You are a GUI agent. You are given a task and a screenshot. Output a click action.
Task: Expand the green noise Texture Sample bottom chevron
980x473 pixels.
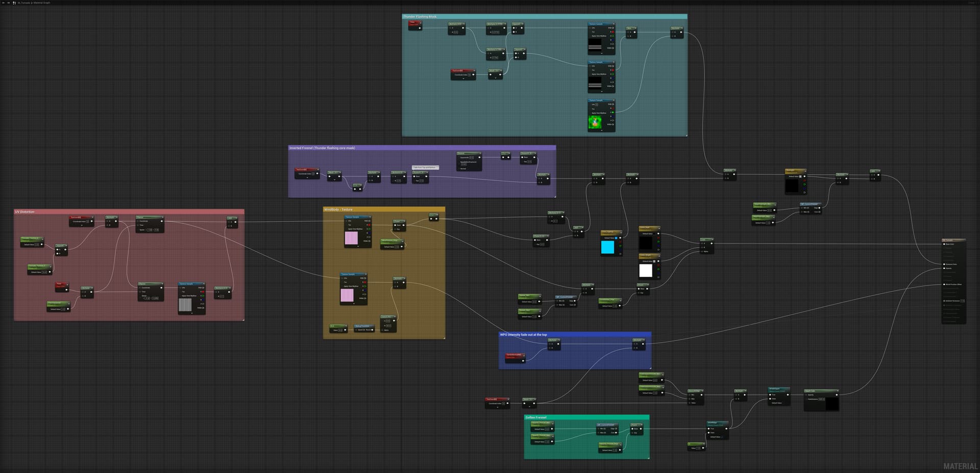[x=601, y=130]
